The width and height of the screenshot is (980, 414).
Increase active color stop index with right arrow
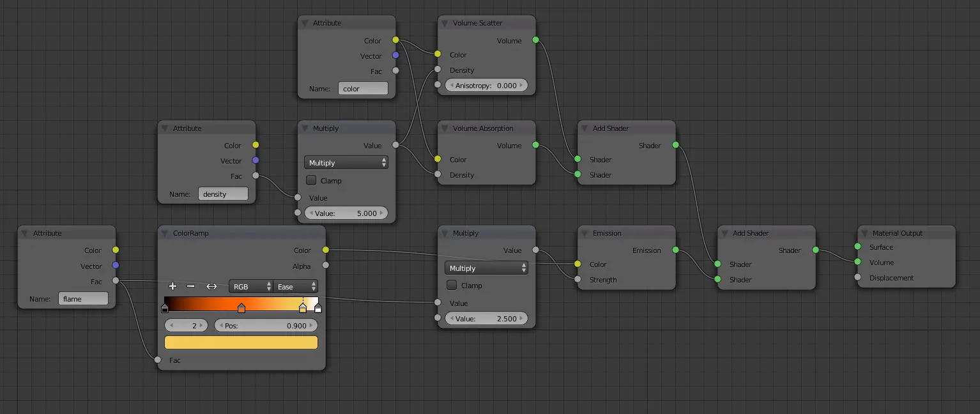click(x=202, y=325)
